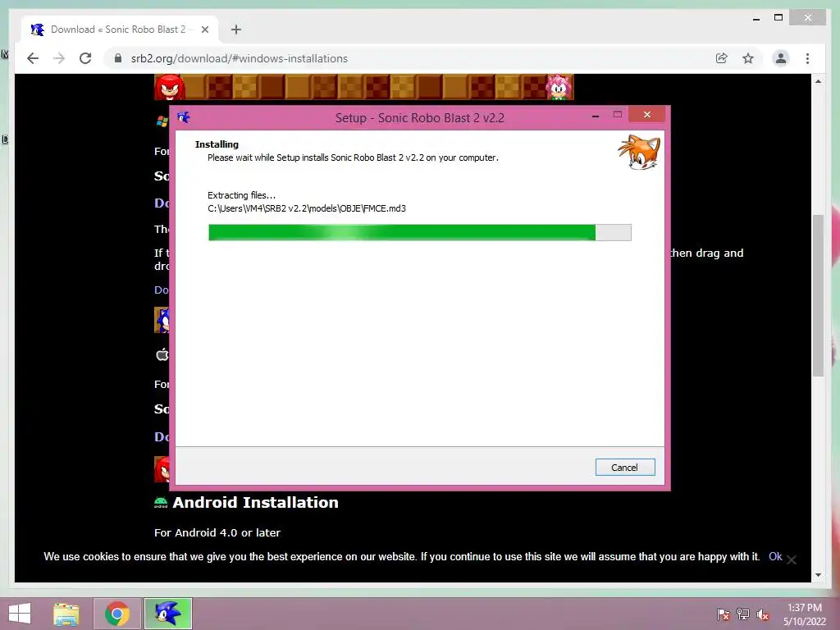The height and width of the screenshot is (630, 840).
Task: Open File Explorer from taskbar
Action: click(x=66, y=614)
